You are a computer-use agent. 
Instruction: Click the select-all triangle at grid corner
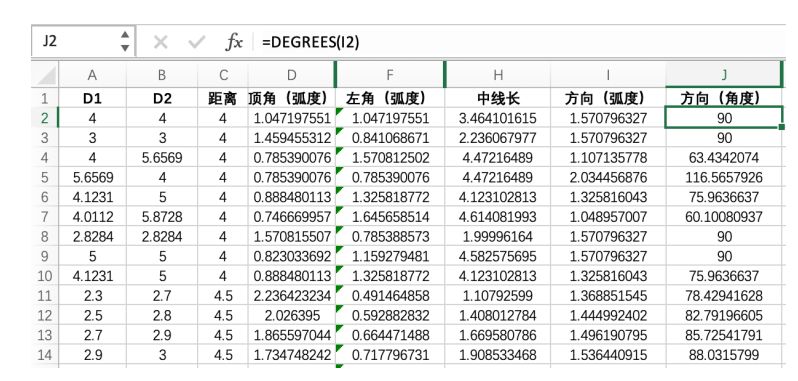(45, 75)
